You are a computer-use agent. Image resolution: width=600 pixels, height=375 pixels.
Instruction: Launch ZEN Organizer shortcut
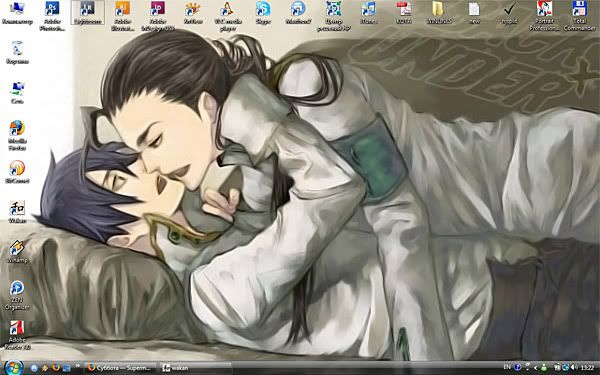click(17, 295)
